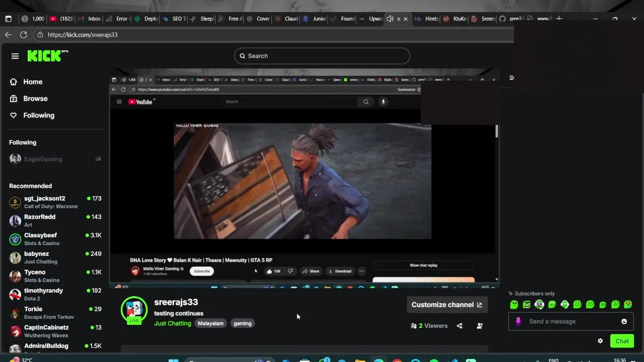Switch to the Inbox Gmail tab

[x=90, y=19]
